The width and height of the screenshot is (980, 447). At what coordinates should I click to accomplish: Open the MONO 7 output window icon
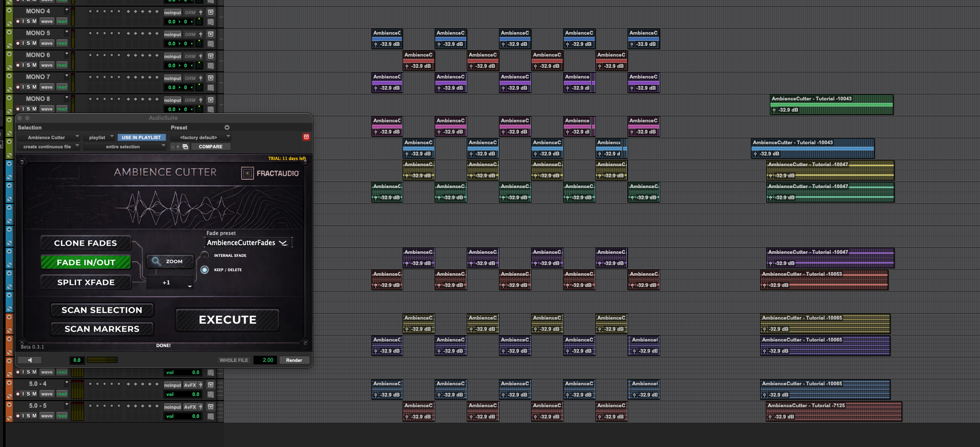(x=211, y=78)
